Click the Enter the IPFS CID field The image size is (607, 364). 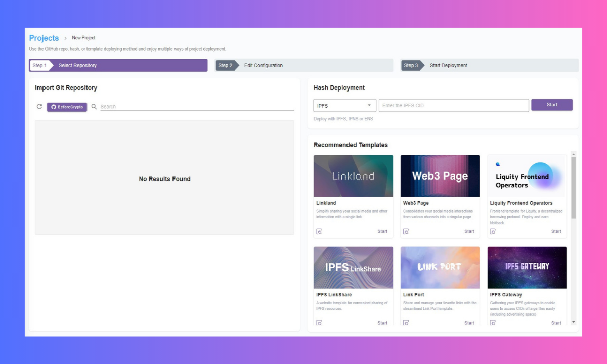click(x=454, y=105)
